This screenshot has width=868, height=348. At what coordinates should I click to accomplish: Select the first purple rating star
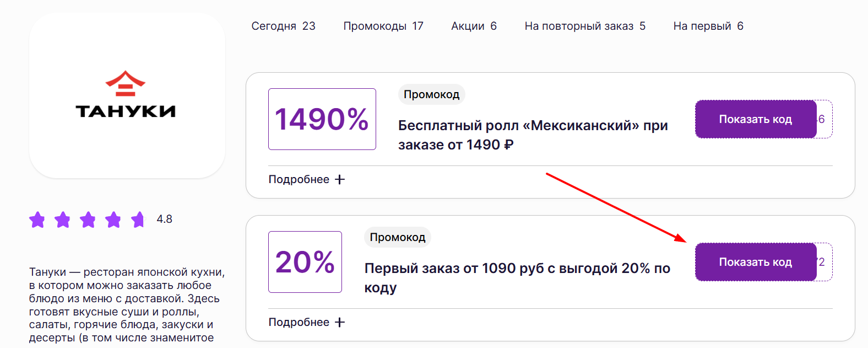click(x=37, y=219)
